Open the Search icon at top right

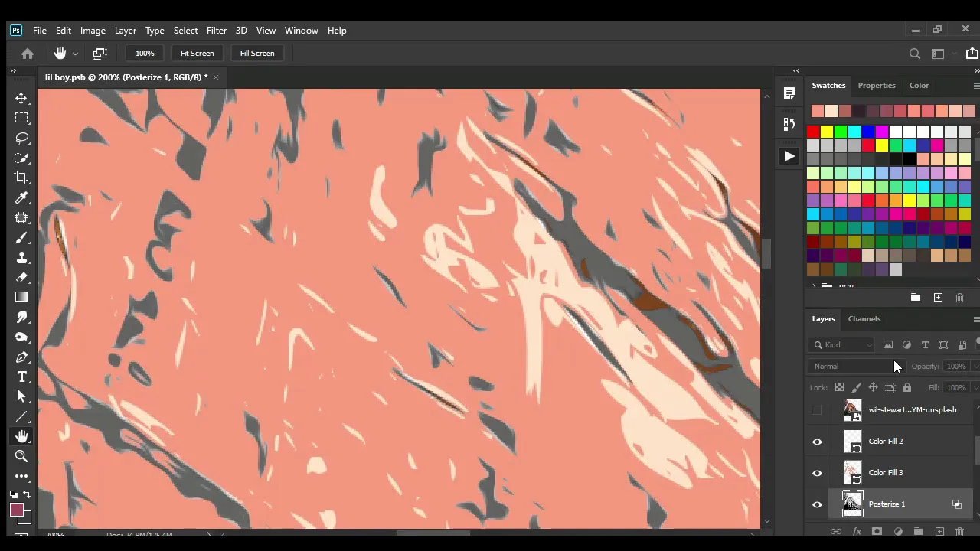coord(914,54)
